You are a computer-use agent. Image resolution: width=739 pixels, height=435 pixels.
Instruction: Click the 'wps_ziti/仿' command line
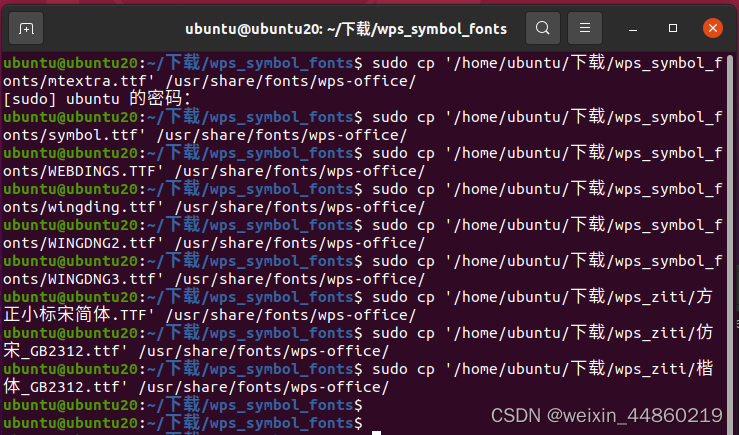(358, 333)
